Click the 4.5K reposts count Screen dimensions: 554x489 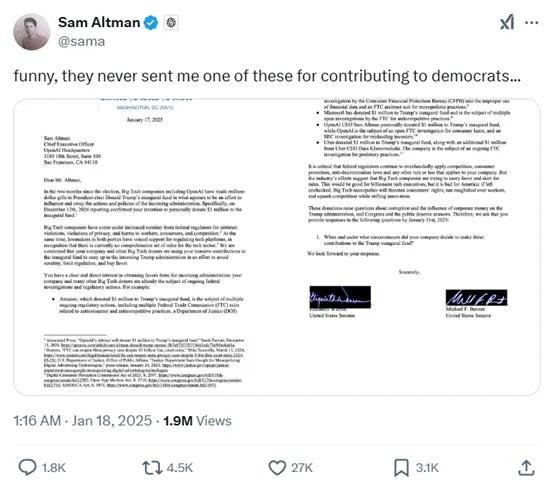[x=179, y=468]
